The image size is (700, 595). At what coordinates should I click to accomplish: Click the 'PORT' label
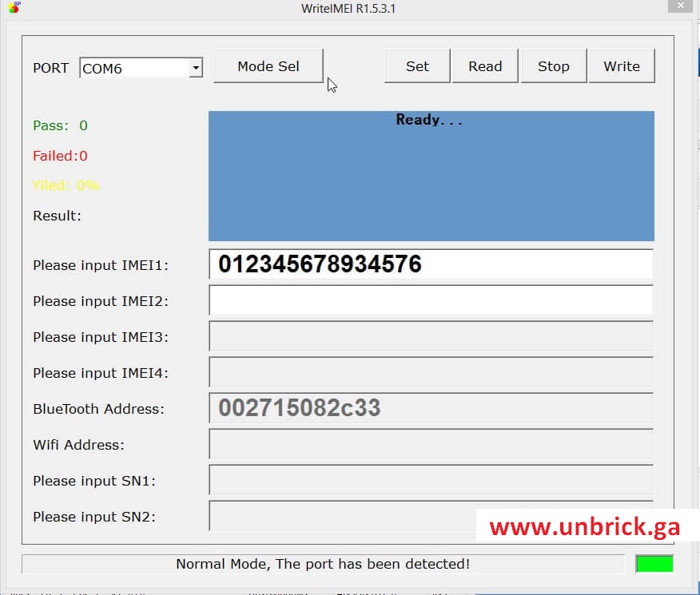click(x=51, y=68)
